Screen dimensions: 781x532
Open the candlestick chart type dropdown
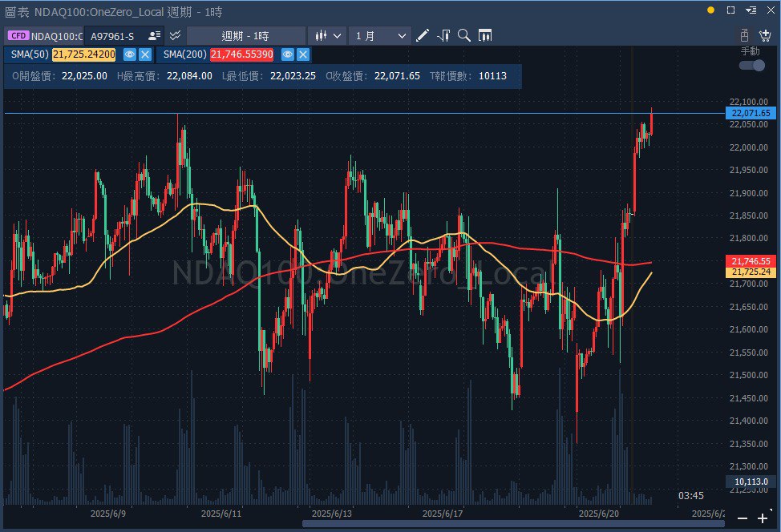tap(329, 36)
